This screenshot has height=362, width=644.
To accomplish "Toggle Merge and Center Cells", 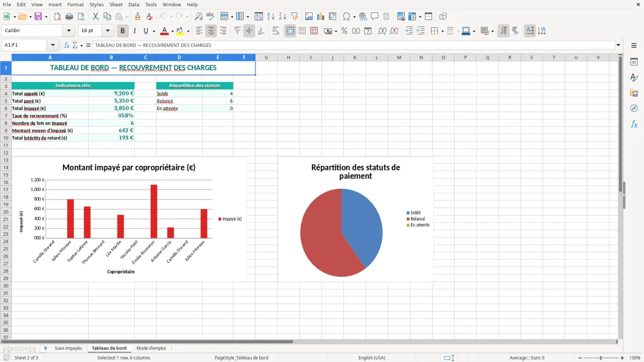I will point(290,31).
